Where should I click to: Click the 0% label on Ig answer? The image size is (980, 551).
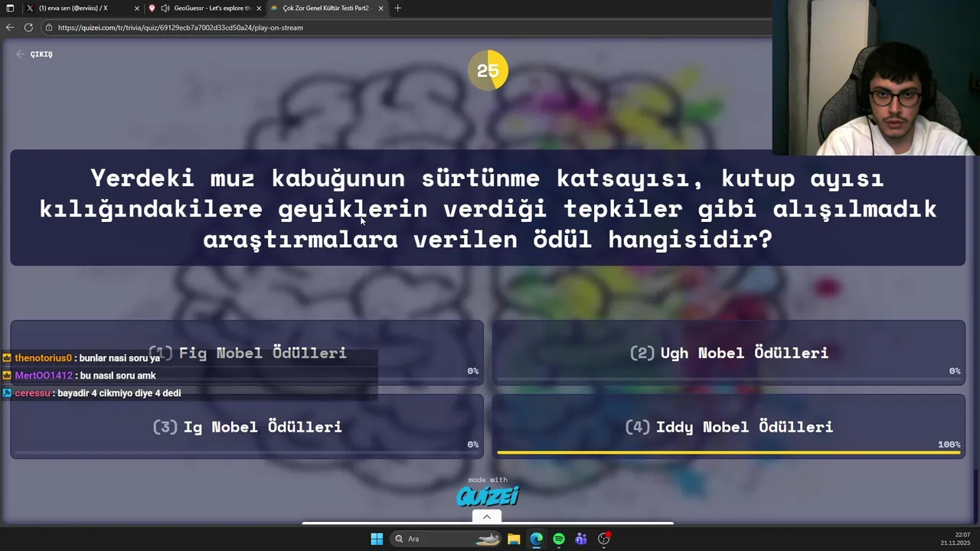473,445
